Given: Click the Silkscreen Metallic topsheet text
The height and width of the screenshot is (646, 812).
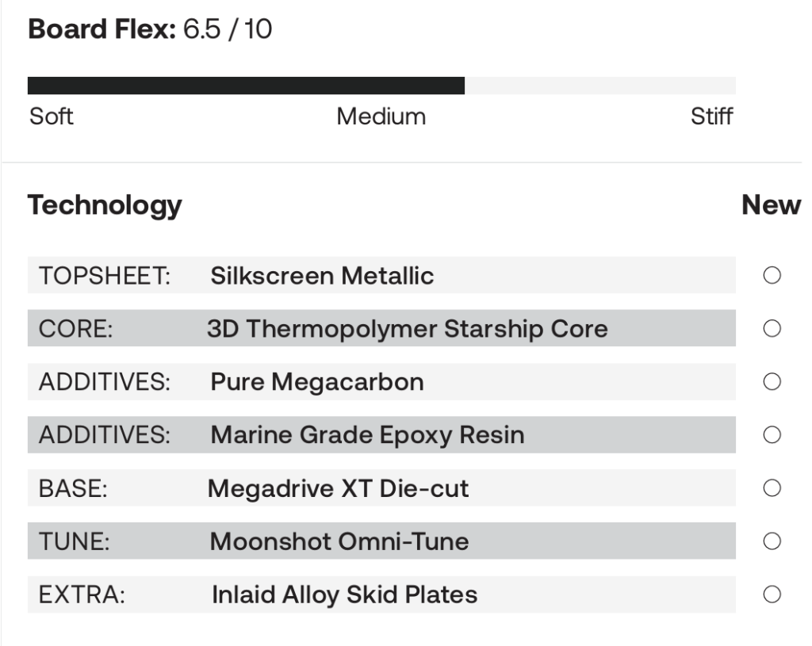Looking at the screenshot, I should 322,276.
